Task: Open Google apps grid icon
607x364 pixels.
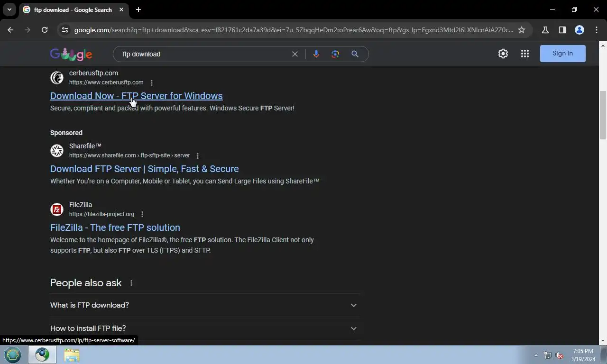Action: (525, 54)
